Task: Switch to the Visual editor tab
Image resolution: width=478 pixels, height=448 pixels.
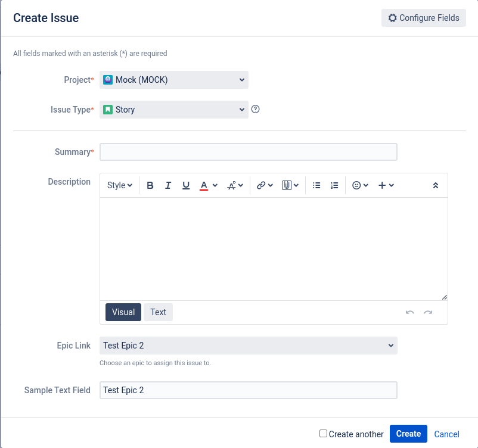Action: click(x=123, y=312)
